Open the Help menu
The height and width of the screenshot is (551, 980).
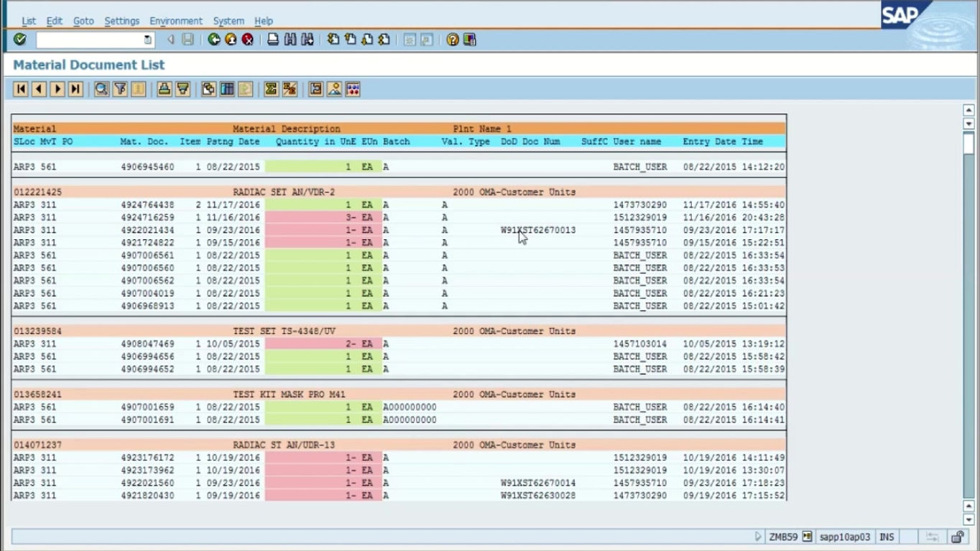point(264,21)
